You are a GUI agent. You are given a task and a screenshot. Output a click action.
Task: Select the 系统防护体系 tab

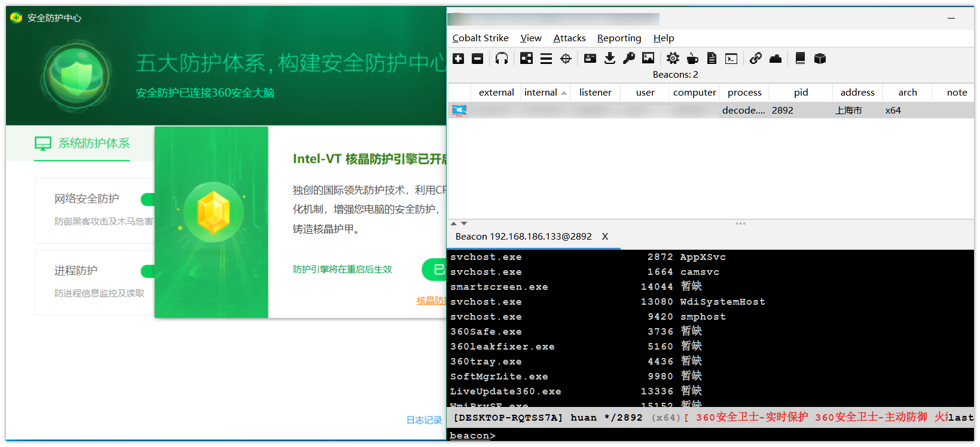click(x=82, y=143)
